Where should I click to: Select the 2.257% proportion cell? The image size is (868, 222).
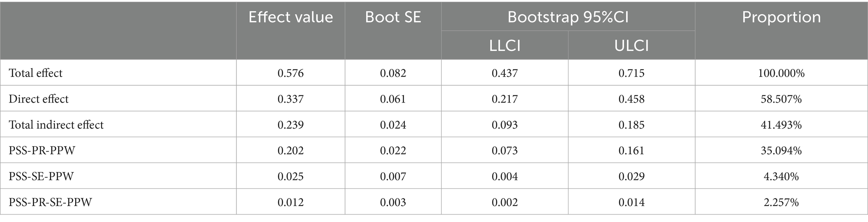(781, 202)
